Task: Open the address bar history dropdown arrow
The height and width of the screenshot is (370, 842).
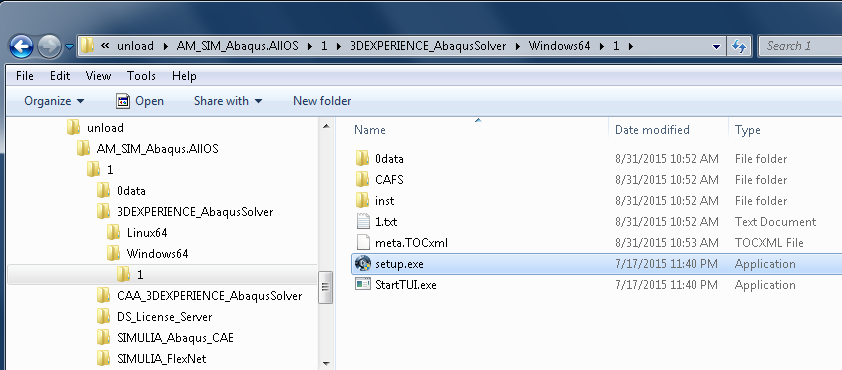Action: coord(716,47)
